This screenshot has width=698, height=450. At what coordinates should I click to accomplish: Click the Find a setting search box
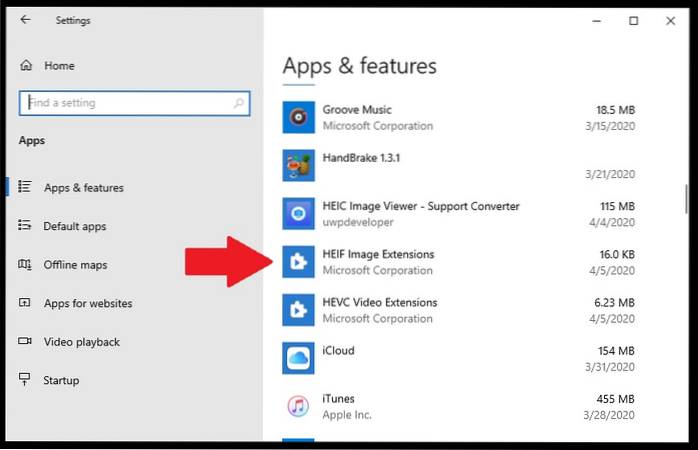coord(125,102)
